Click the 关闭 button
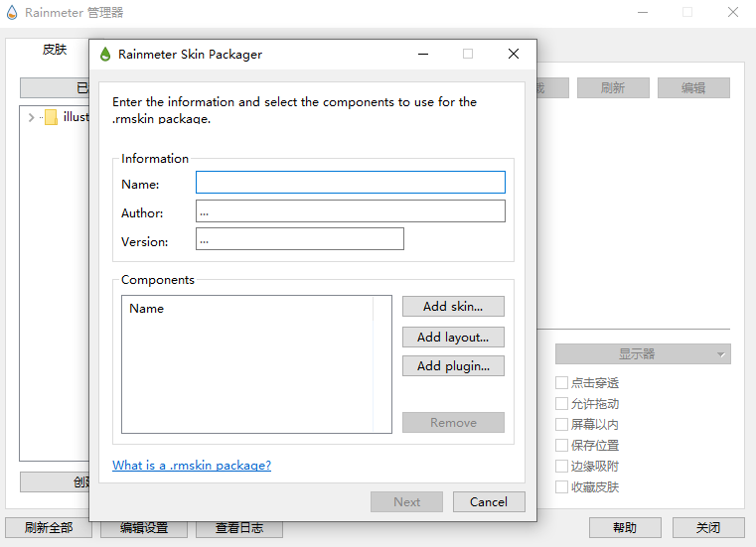 [708, 528]
